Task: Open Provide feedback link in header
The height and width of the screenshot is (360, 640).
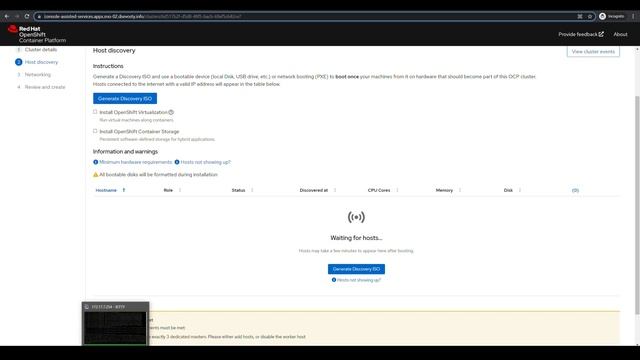Action: 580,34
